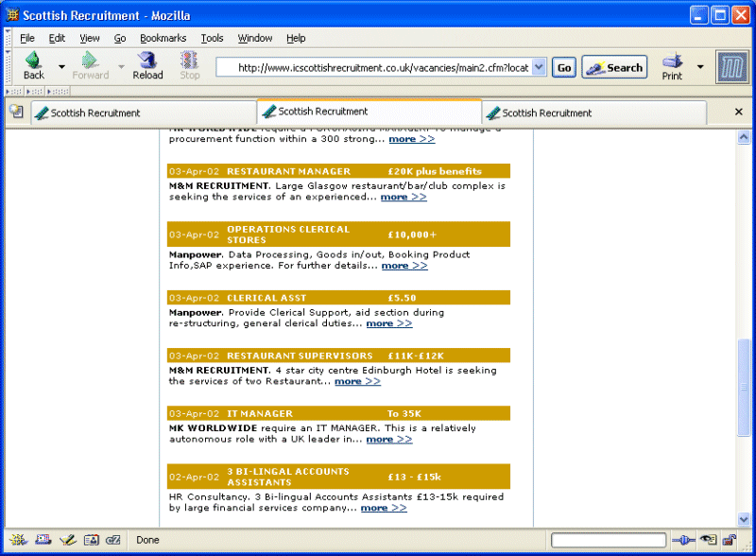The height and width of the screenshot is (556, 756).
Task: Open Navigator from the status bar
Action: pos(18,540)
